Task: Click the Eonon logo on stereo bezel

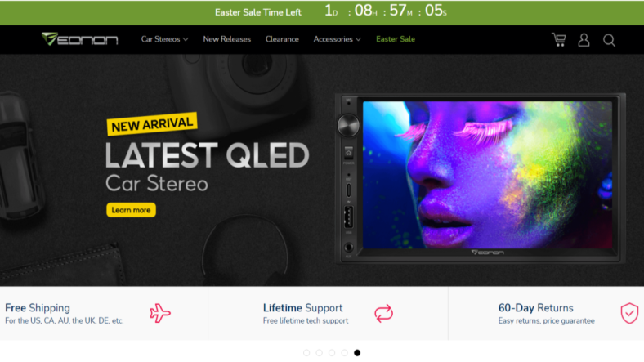Action: [487, 253]
